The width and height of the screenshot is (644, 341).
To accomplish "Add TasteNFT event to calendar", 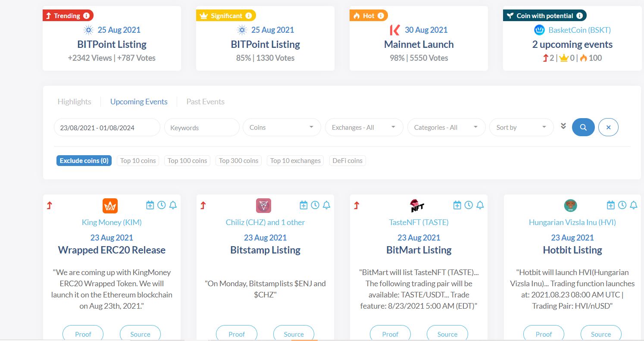I will point(457,205).
